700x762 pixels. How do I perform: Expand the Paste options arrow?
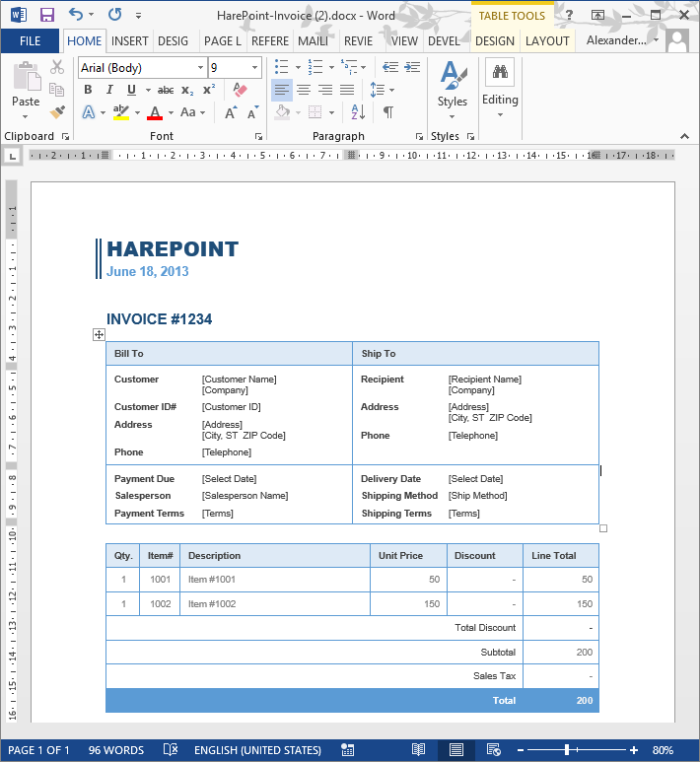click(26, 116)
